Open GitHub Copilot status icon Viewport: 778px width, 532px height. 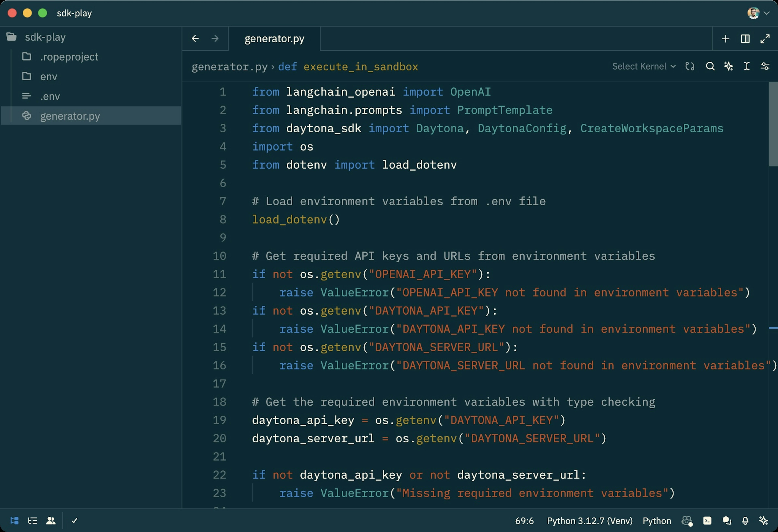[x=687, y=521]
